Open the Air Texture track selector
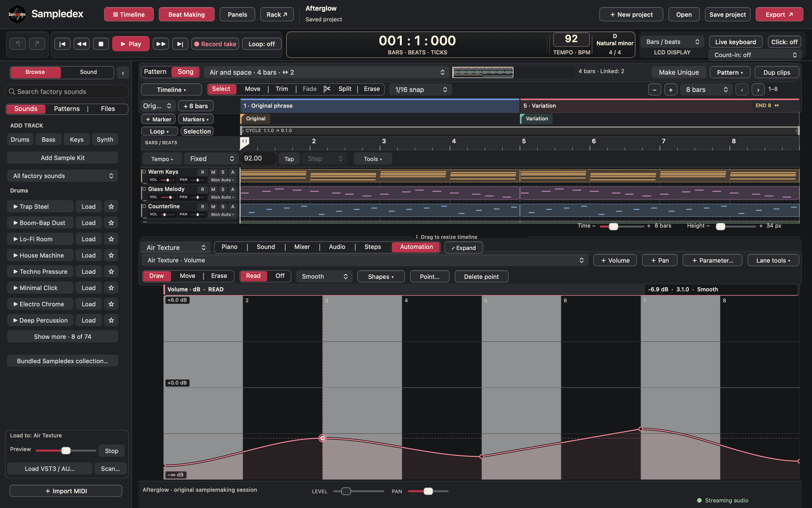The width and height of the screenshot is (812, 508). (176, 248)
